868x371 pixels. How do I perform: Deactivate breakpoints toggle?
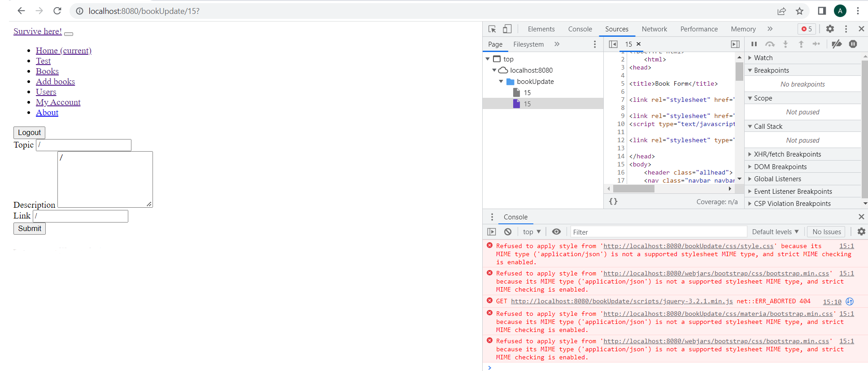837,44
